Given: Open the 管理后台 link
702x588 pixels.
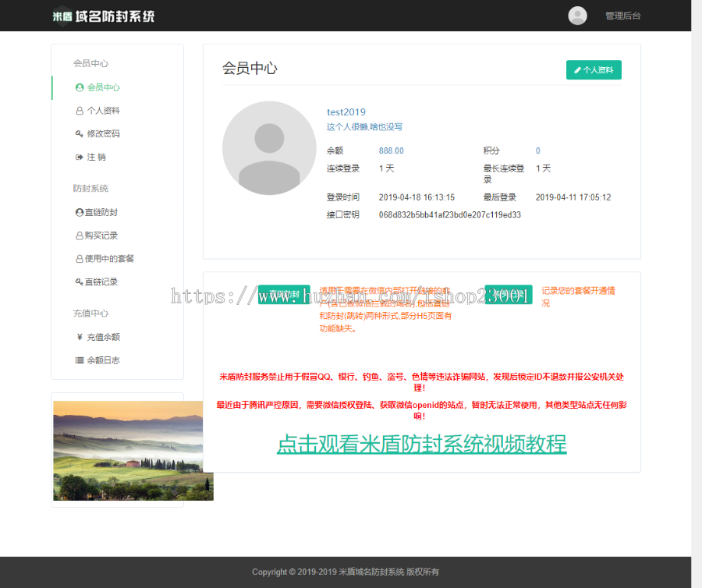Looking at the screenshot, I should [622, 16].
